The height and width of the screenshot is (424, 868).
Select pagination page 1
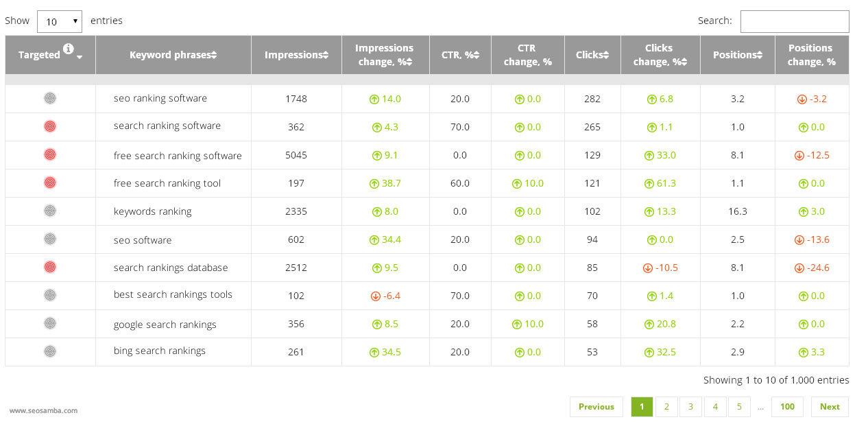point(642,407)
